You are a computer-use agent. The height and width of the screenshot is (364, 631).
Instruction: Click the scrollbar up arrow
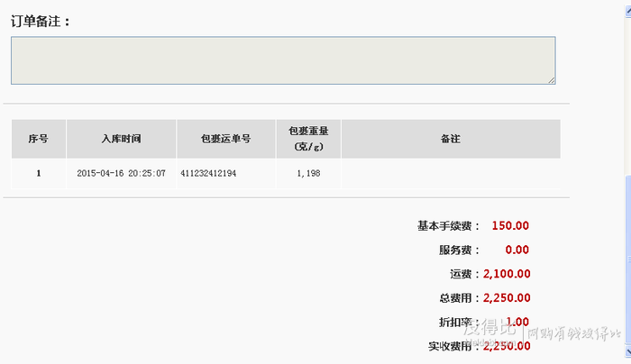pos(627,11)
